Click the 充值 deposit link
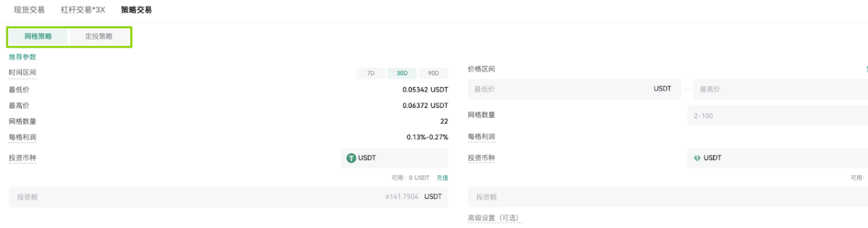This screenshot has width=868, height=228. point(442,178)
